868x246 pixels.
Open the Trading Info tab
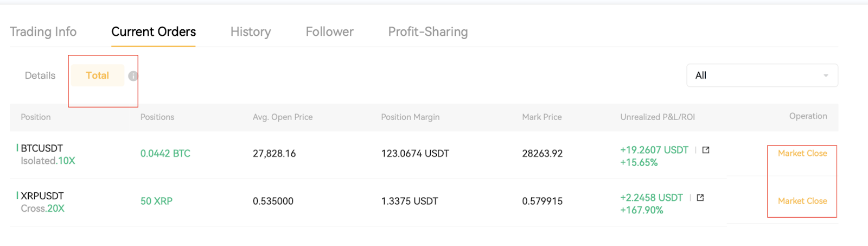[43, 31]
